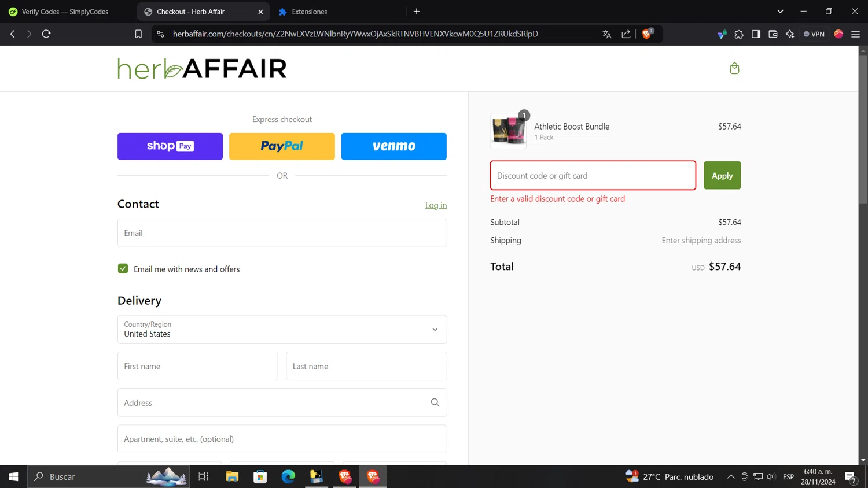Click the Discount code or gift card field
This screenshot has height=488, width=868.
[593, 175]
